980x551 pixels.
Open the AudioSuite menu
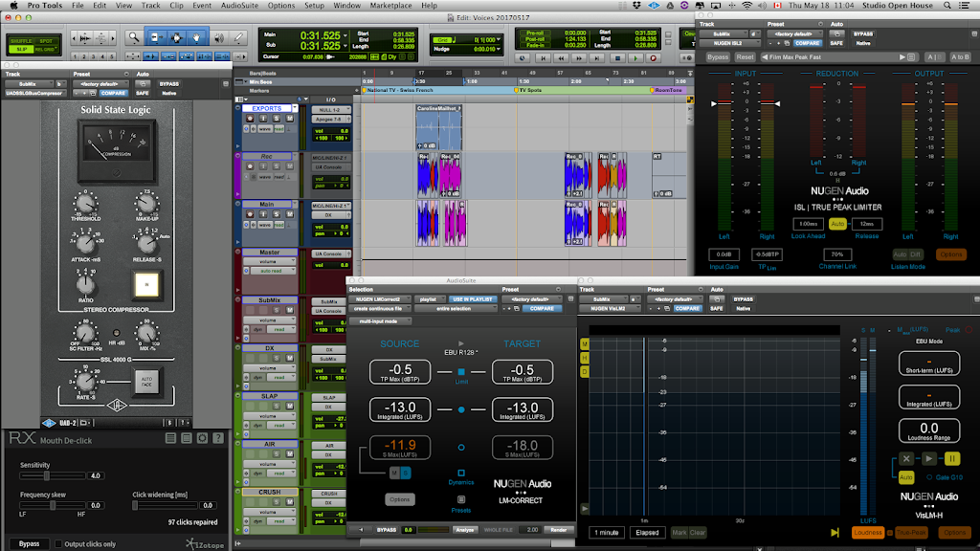click(239, 6)
